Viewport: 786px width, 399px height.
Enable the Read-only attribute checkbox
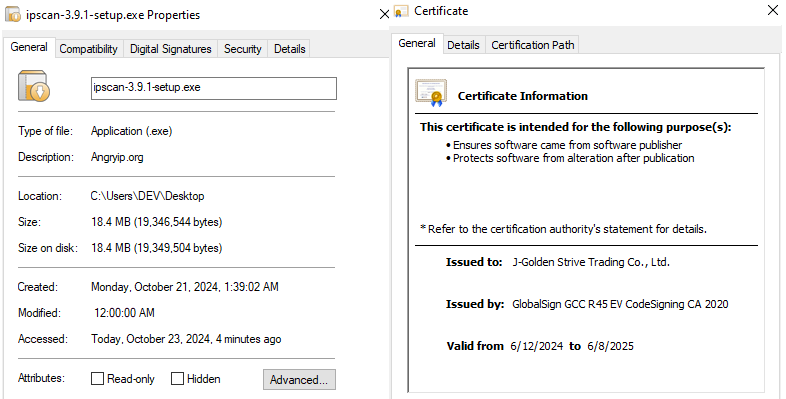pyautogui.click(x=97, y=378)
